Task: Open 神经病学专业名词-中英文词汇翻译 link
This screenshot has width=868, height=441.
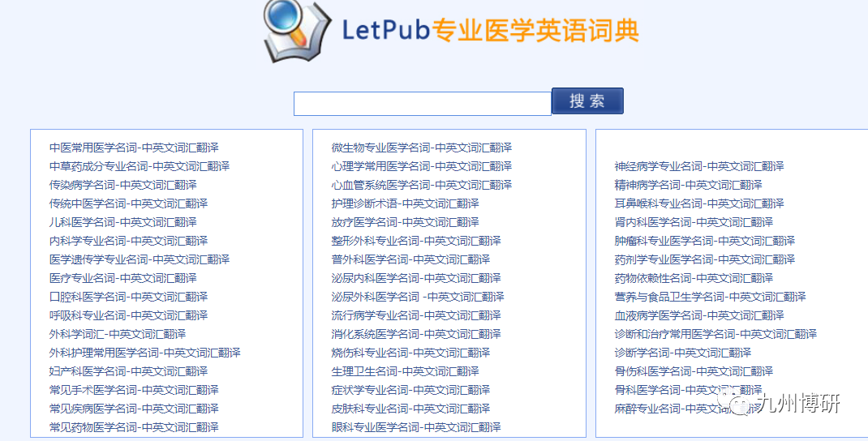Action: click(x=699, y=166)
